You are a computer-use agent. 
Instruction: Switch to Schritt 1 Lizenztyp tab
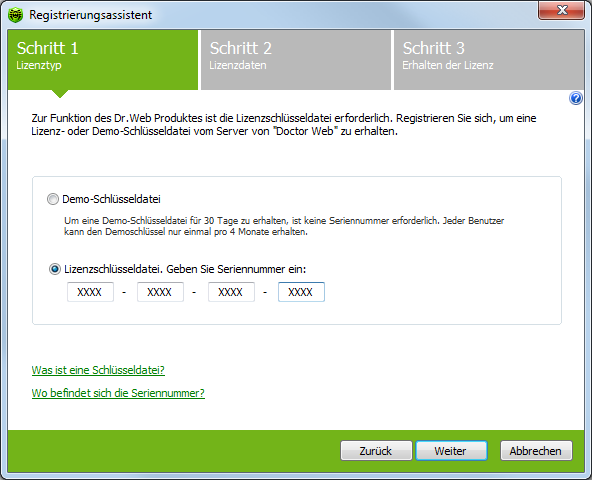click(103, 60)
